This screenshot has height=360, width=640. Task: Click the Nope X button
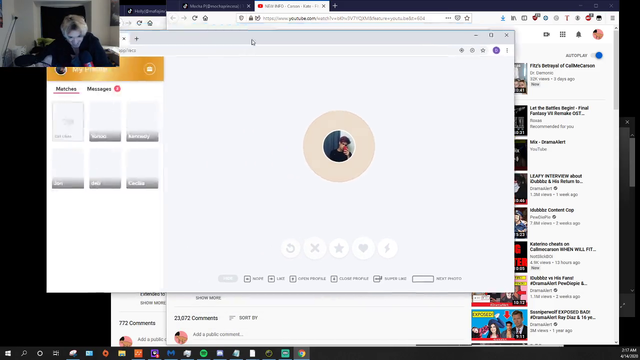(315, 248)
